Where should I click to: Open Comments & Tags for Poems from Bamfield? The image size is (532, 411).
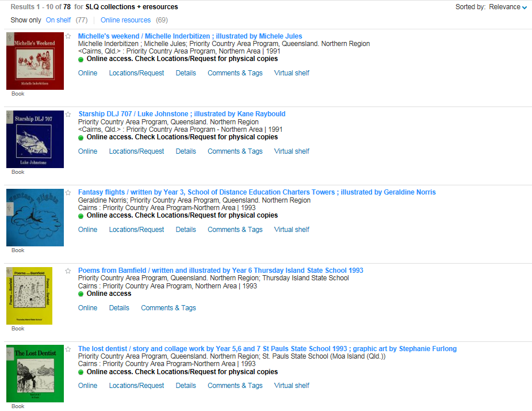[168, 307]
